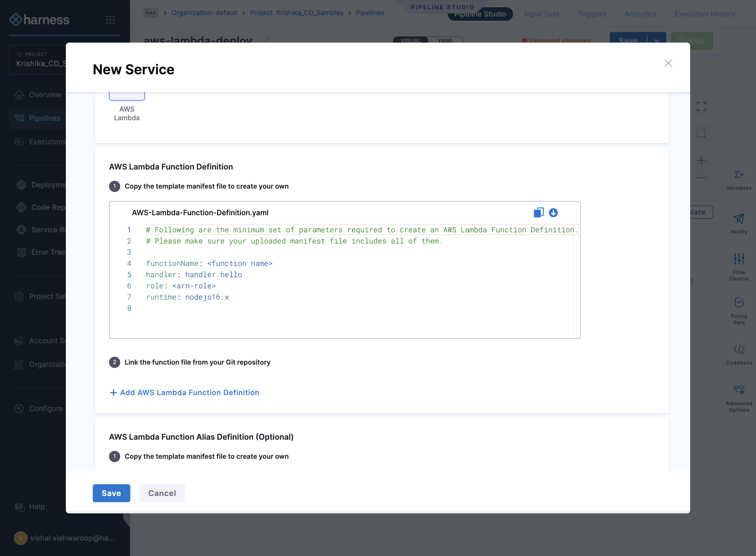Open the Project selector Krishika_CD_S

(38, 60)
